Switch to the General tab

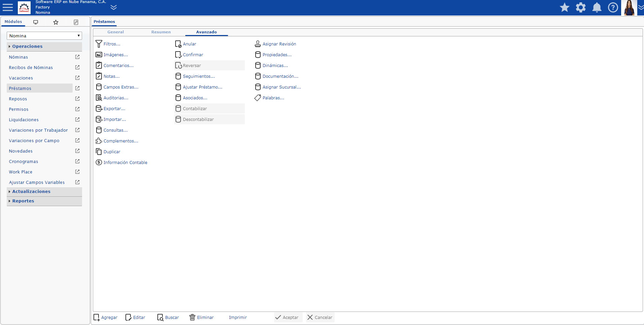click(x=116, y=32)
